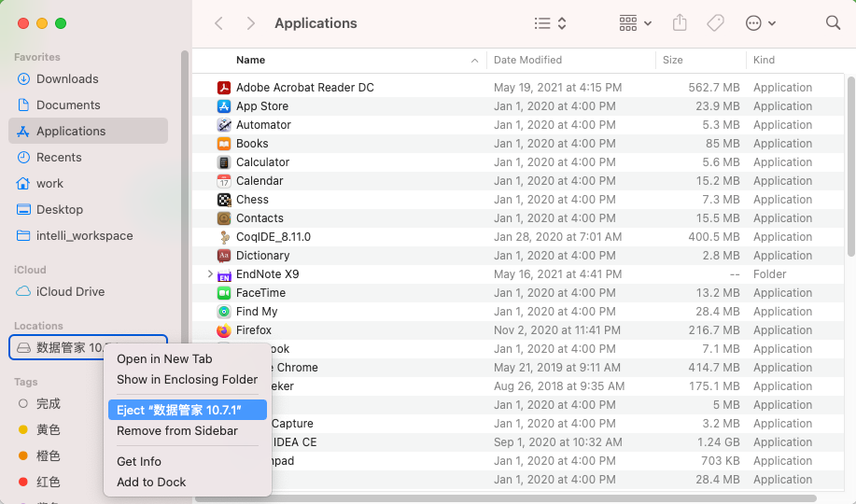Select the Dictionary app icon

tap(224, 256)
